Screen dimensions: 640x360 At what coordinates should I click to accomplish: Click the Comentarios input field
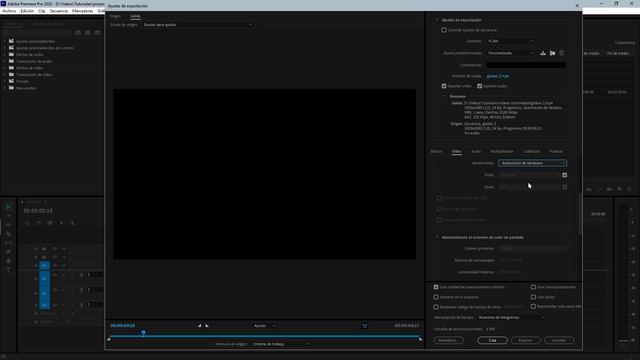pos(526,65)
